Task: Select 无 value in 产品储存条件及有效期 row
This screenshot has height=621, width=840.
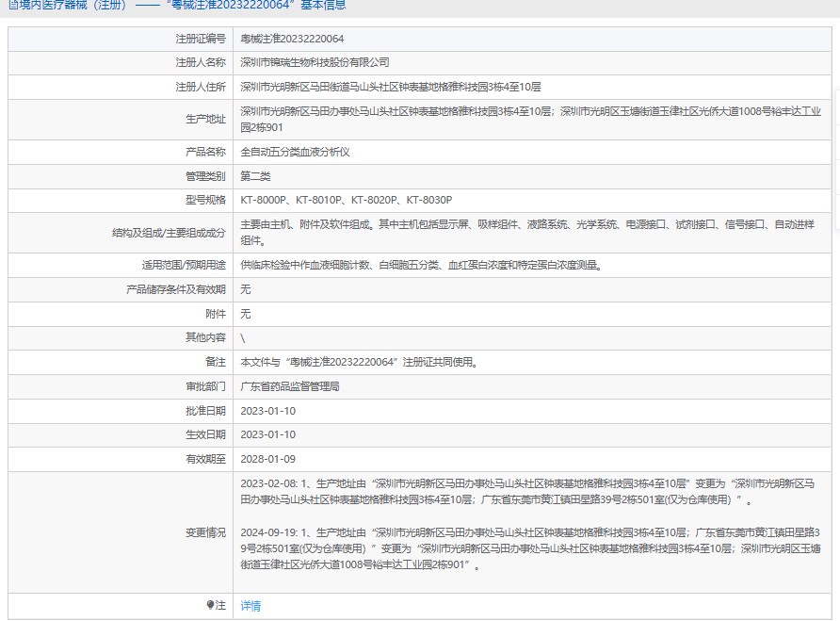Action: pyautogui.click(x=246, y=289)
